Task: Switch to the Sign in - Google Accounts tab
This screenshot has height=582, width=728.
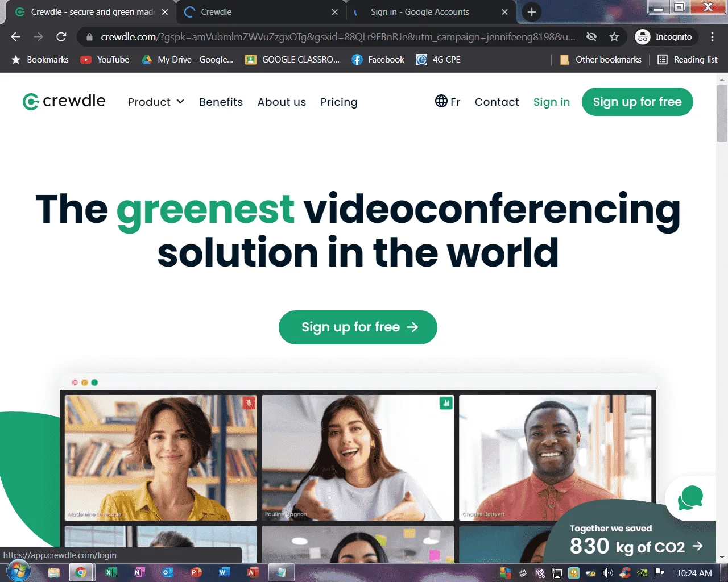Action: point(429,12)
